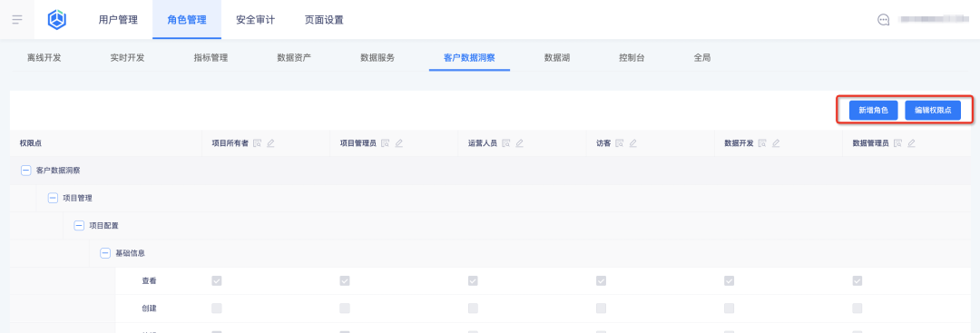This screenshot has height=333, width=980.
Task: Click edit pencil for 项目所有者 role
Action: (270, 143)
